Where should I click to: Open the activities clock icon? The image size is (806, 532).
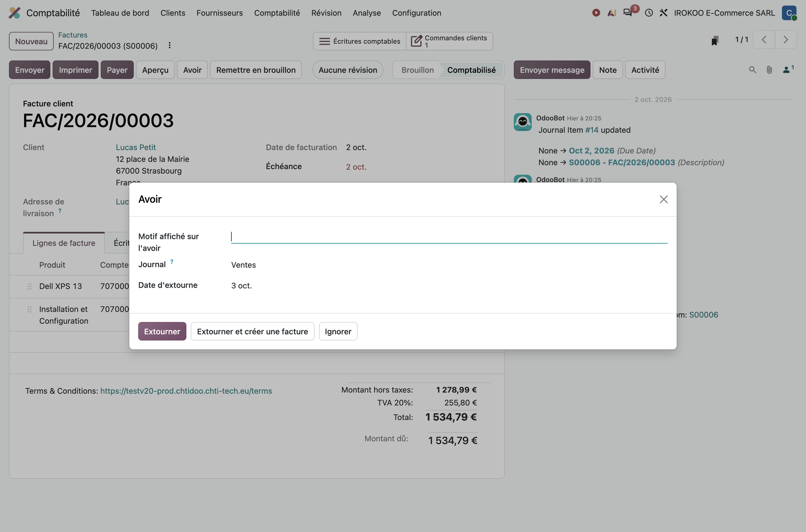tap(649, 13)
